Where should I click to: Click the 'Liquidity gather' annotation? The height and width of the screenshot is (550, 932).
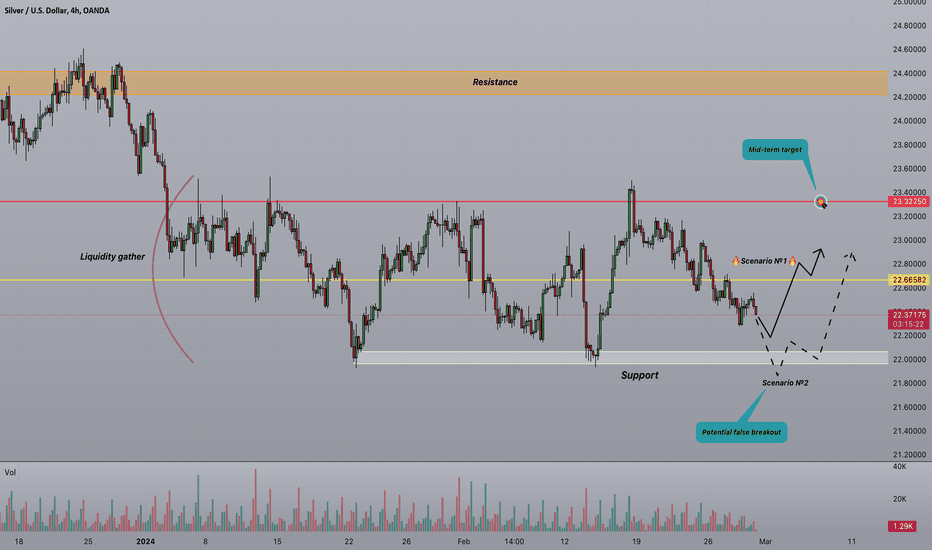pyautogui.click(x=112, y=256)
